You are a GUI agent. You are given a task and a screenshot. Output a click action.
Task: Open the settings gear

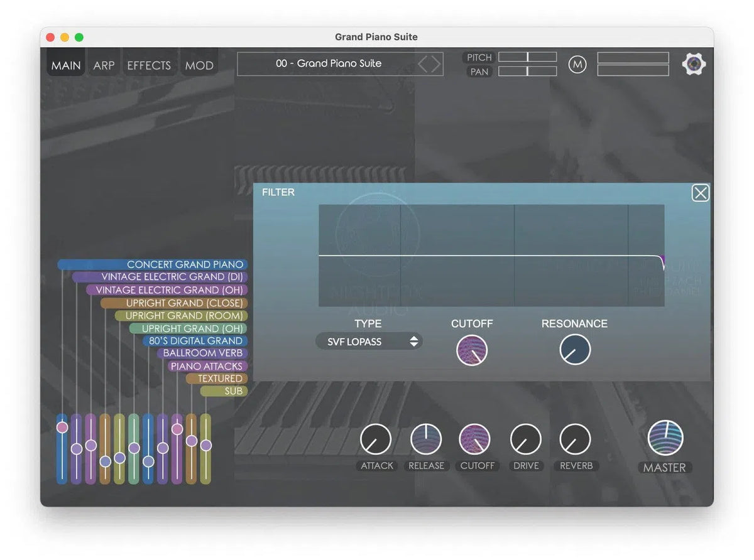click(x=694, y=63)
